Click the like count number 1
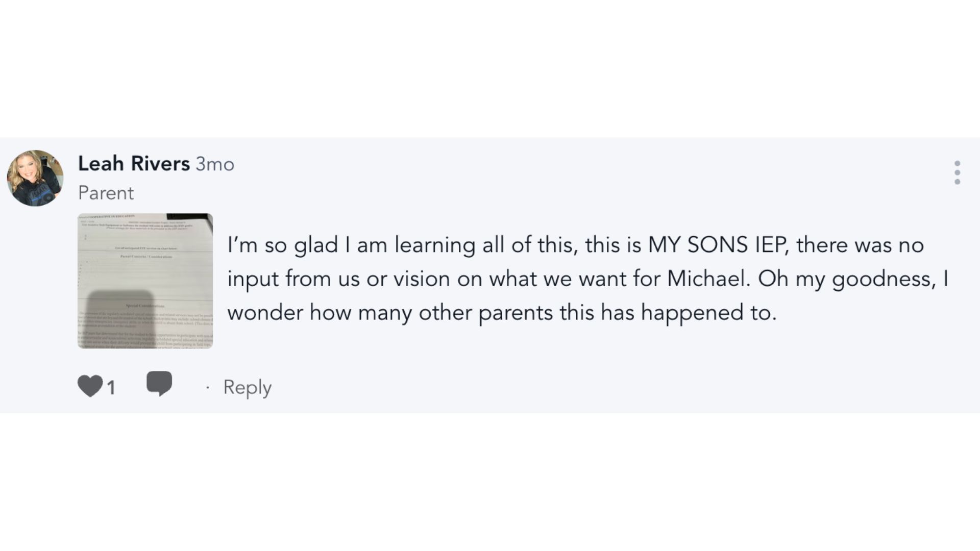The width and height of the screenshot is (980, 551). tap(111, 388)
